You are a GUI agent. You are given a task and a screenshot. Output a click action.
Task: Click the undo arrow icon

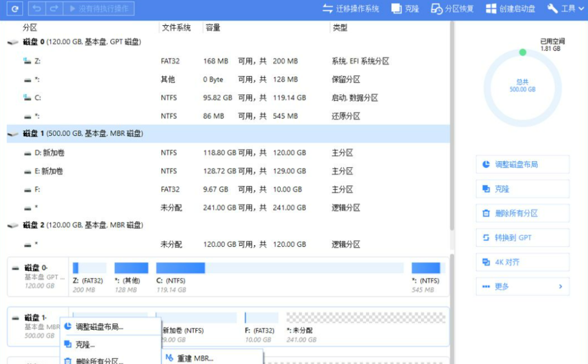(x=36, y=9)
